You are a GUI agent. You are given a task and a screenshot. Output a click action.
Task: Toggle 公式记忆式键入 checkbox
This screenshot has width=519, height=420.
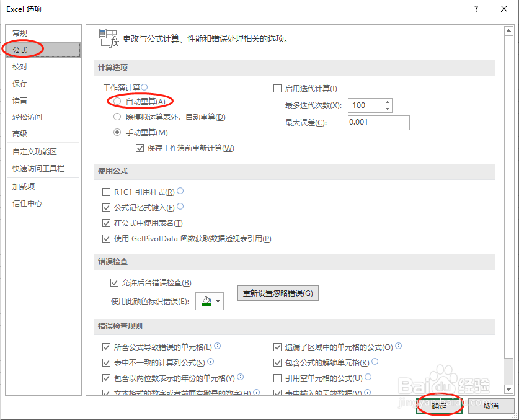coord(106,208)
